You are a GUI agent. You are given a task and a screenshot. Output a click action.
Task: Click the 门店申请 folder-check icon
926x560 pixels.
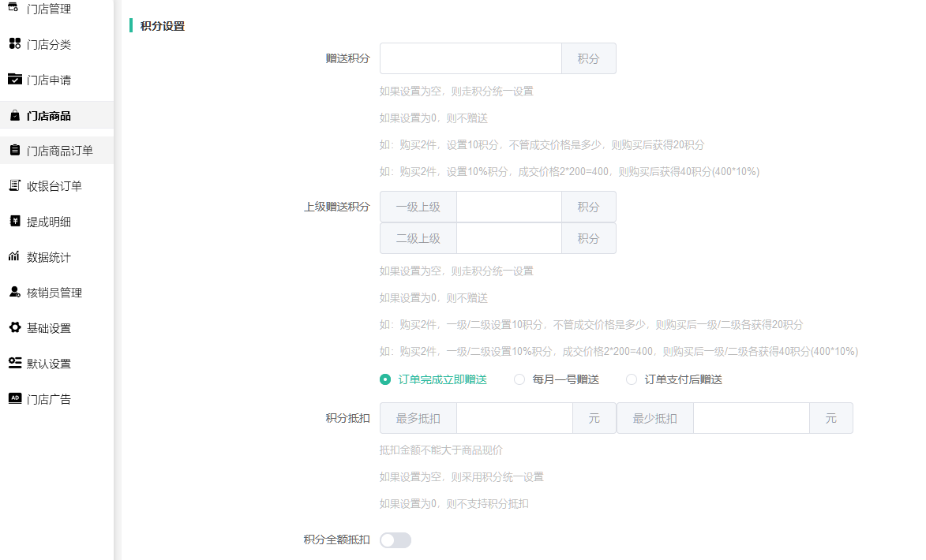pyautogui.click(x=15, y=79)
